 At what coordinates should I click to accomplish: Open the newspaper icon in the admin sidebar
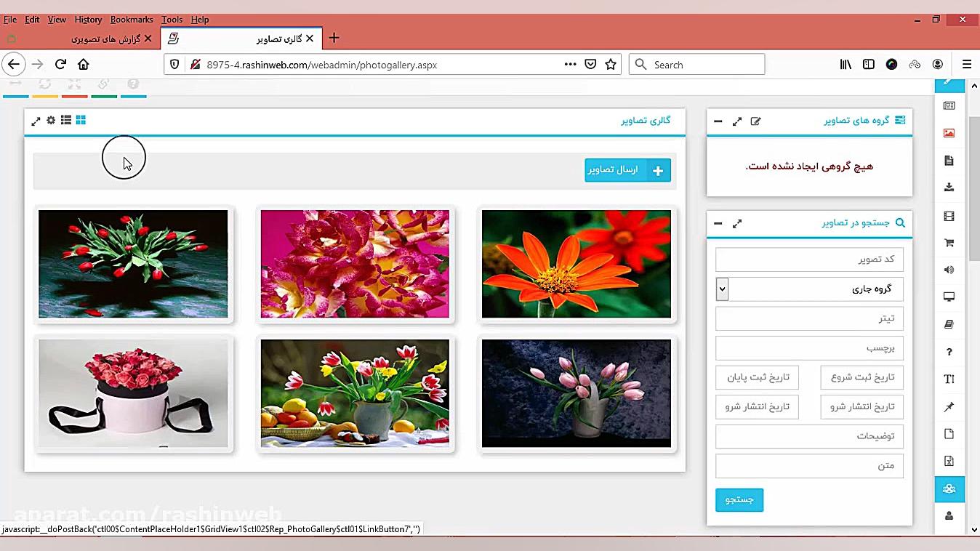click(949, 106)
